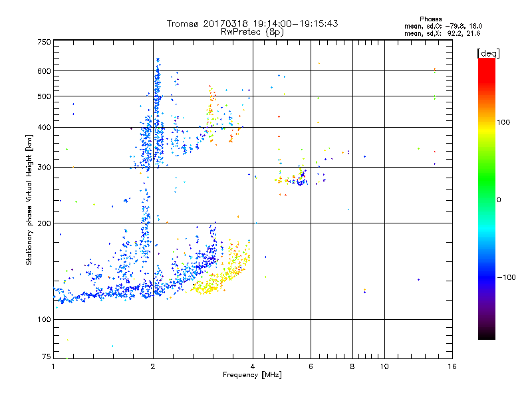The image size is (532, 399).
Task: Select the "mean, sd,O: -79.8, 18.0" line
Action: click(443, 26)
